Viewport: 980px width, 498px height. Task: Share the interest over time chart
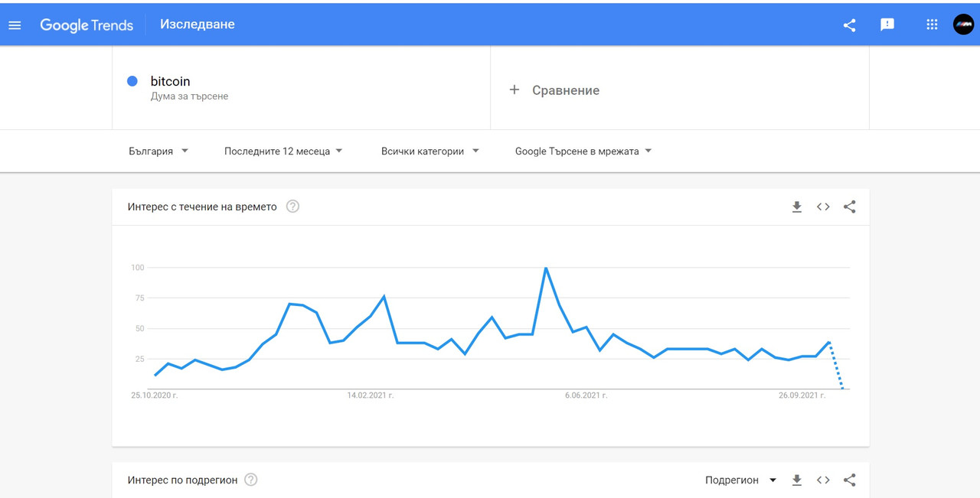click(x=849, y=207)
